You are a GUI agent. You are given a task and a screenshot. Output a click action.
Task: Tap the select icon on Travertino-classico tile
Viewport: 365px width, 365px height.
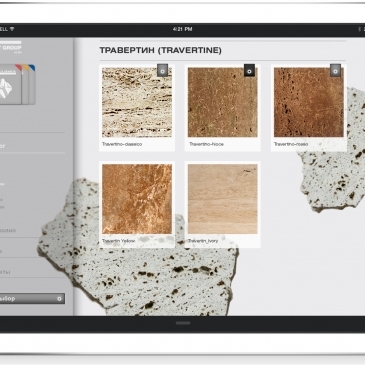coord(162,71)
